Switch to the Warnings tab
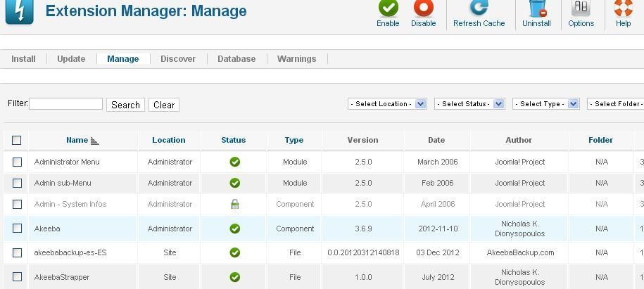 tap(296, 58)
